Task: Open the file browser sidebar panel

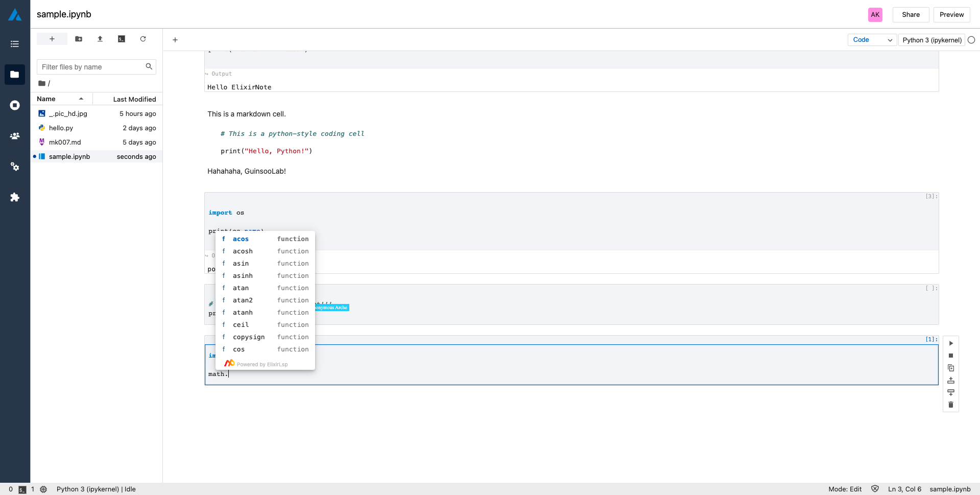Action: pyautogui.click(x=15, y=75)
